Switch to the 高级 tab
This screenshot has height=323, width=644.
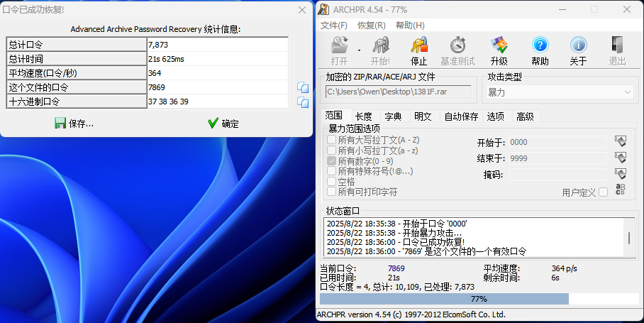(525, 116)
